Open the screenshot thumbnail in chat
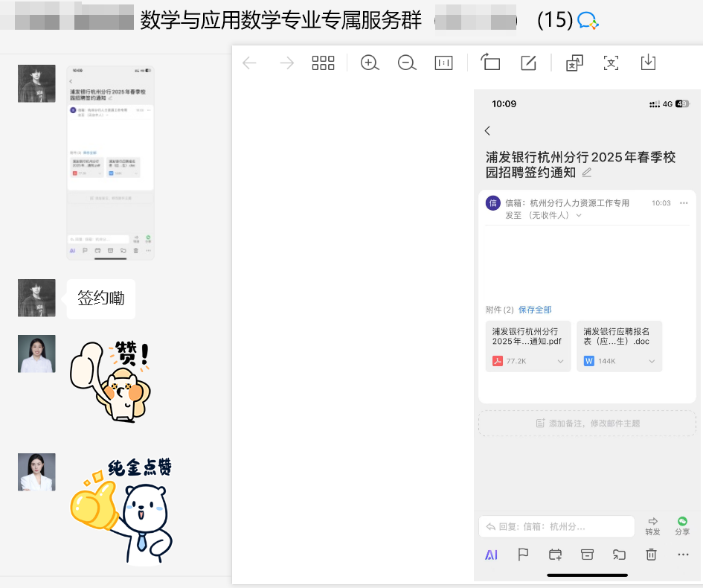The width and height of the screenshot is (703, 588). pyautogui.click(x=110, y=162)
